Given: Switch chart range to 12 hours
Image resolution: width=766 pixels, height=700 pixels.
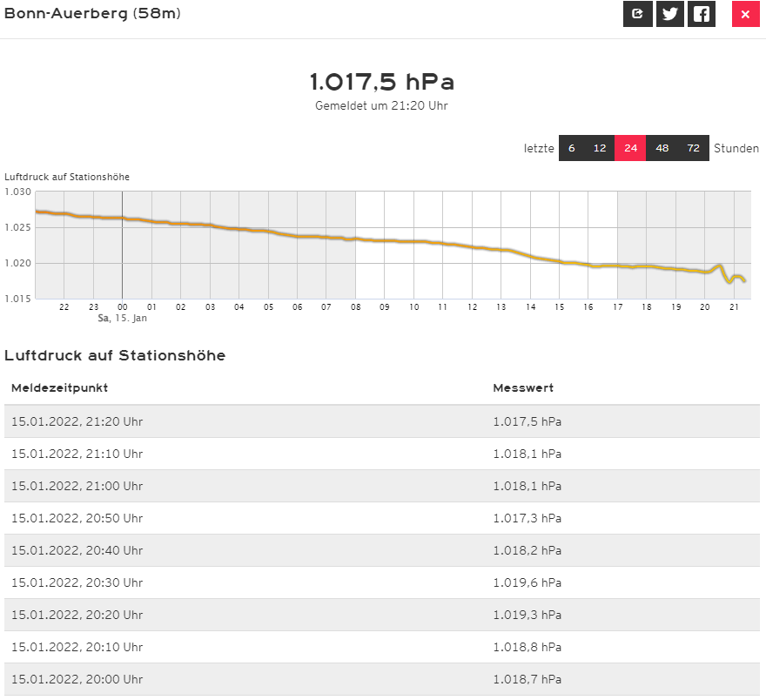Looking at the screenshot, I should point(600,148).
